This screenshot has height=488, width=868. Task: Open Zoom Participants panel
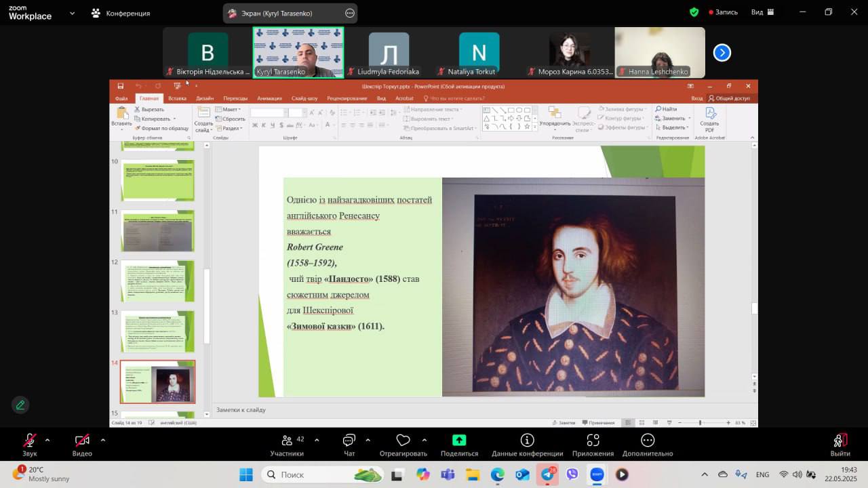coord(287,444)
